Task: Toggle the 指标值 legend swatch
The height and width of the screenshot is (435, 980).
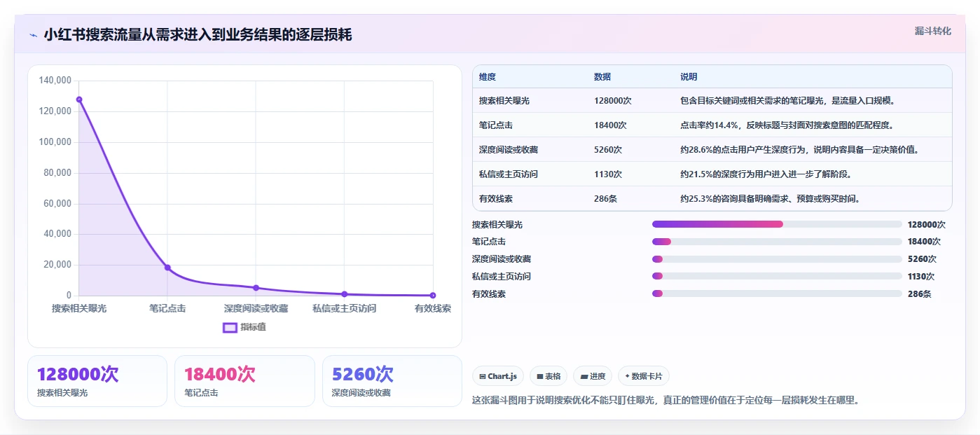Action: pyautogui.click(x=230, y=327)
